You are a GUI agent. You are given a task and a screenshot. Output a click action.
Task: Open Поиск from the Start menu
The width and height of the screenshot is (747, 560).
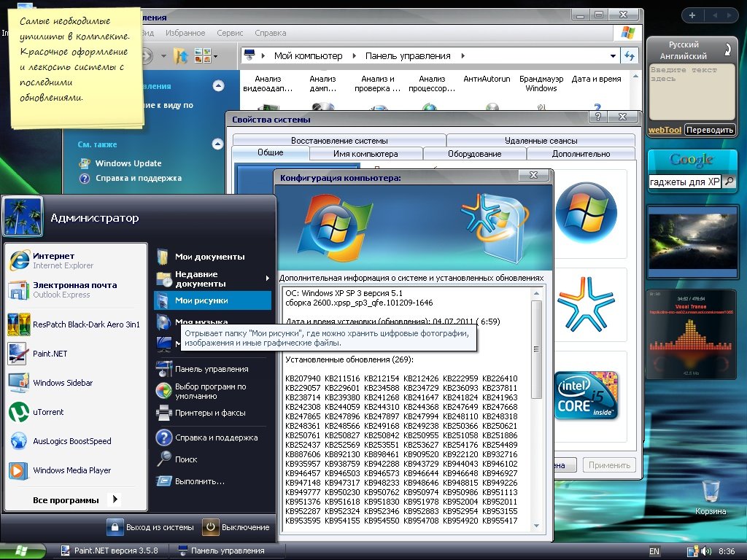(x=212, y=459)
